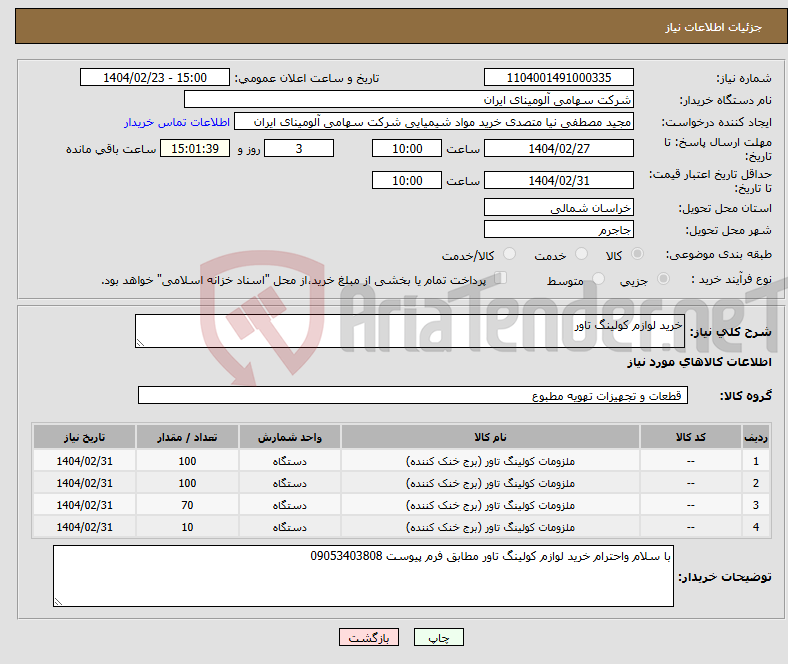
Task: Click the announcement date field 1404/02/23 - 15:00
Action: click(155, 77)
